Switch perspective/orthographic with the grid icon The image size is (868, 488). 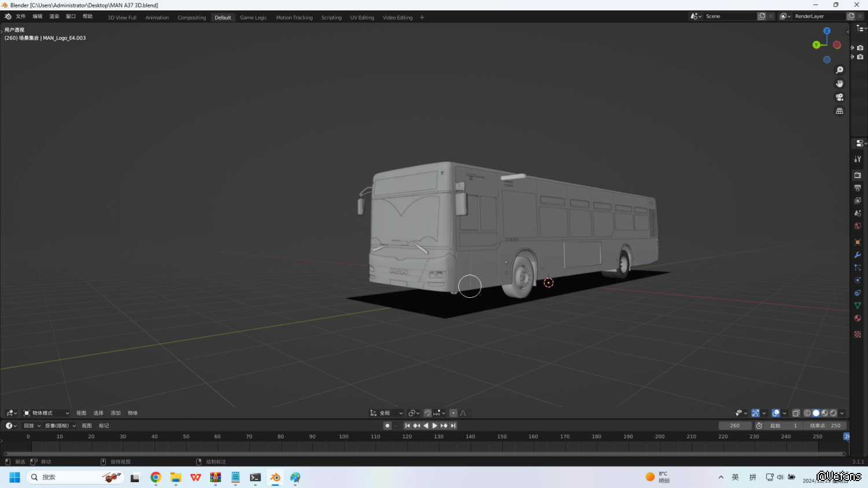[840, 111]
